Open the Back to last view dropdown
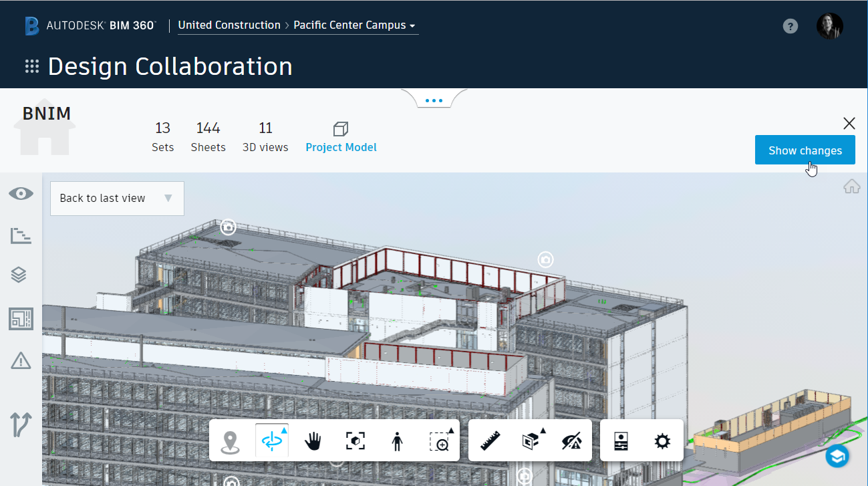Screen dimensions: 868x486 (116, 198)
